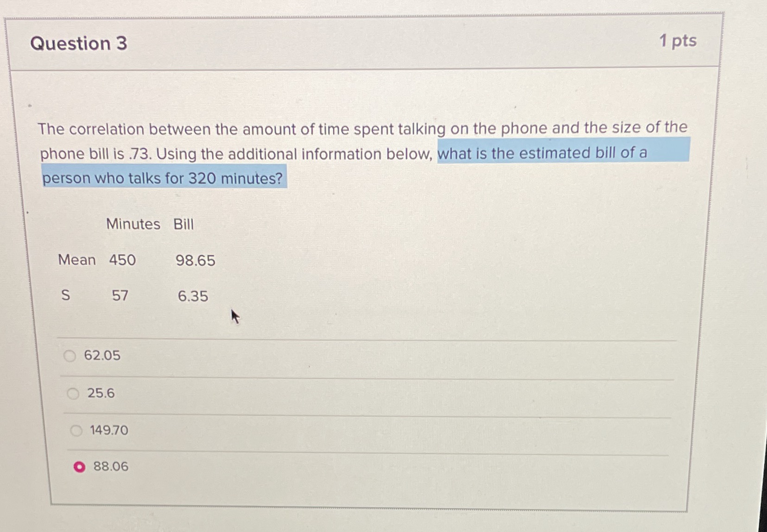
Task: Select the 25.6 answer option
Action: [73, 393]
